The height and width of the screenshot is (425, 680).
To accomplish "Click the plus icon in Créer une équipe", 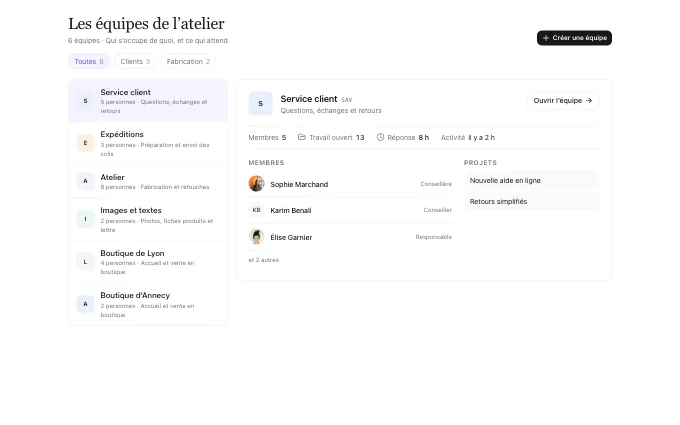I will [546, 38].
